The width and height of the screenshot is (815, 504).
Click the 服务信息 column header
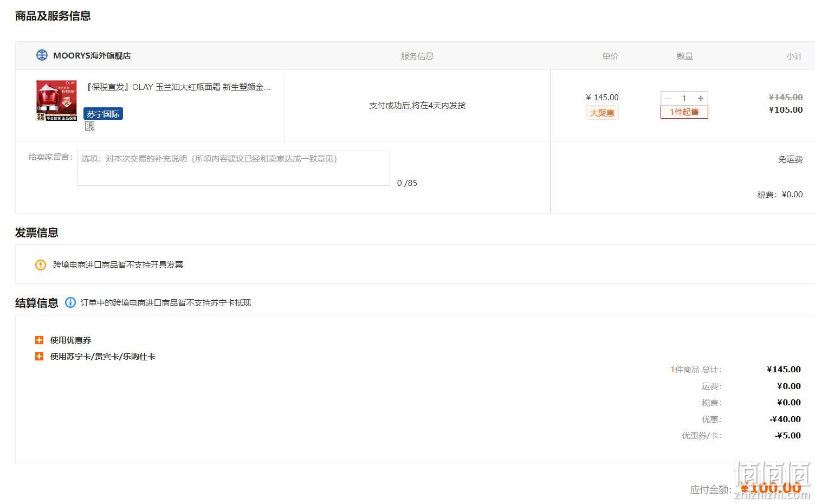click(417, 56)
